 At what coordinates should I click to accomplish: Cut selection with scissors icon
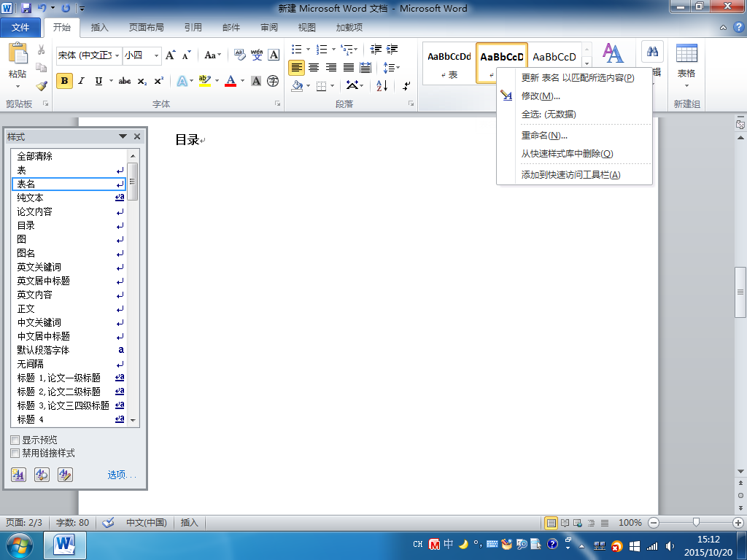42,50
